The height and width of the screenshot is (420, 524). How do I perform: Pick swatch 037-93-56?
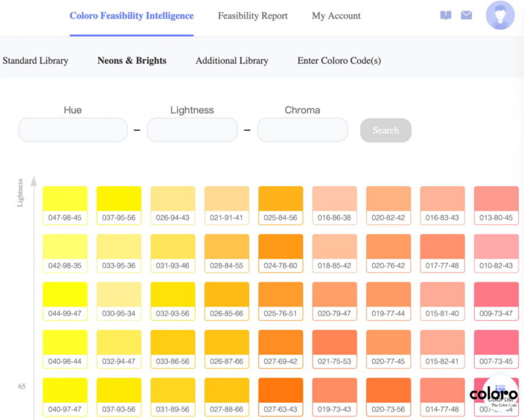point(119,397)
